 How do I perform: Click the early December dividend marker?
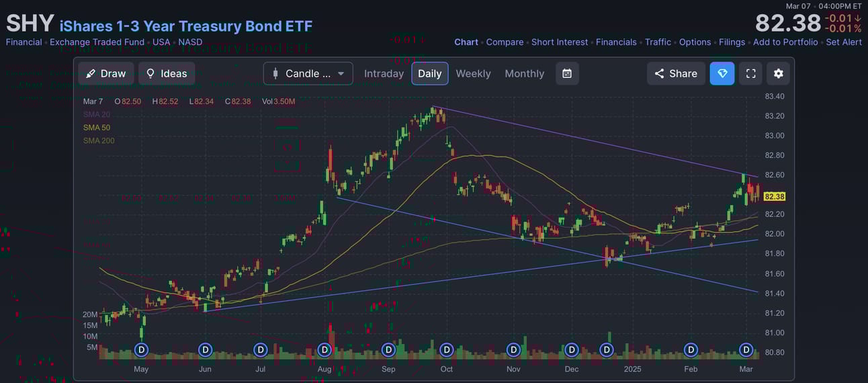[x=572, y=350]
